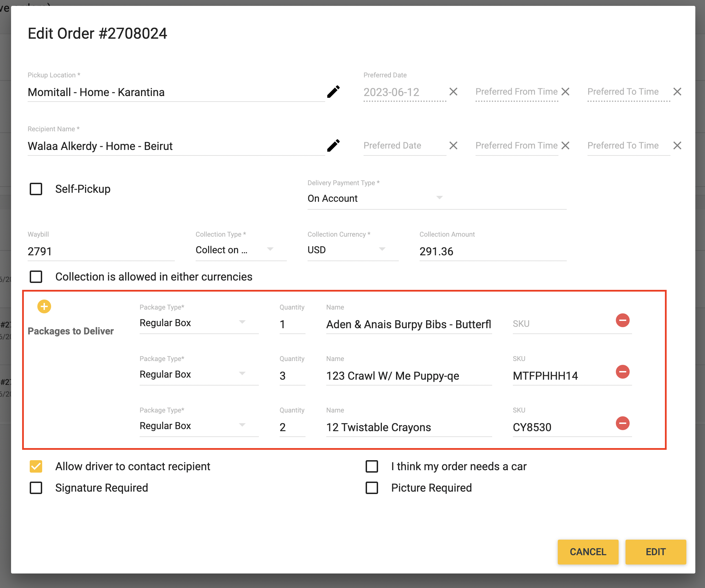Tick the Signature Required checkbox
This screenshot has height=588, width=705.
pyautogui.click(x=36, y=488)
